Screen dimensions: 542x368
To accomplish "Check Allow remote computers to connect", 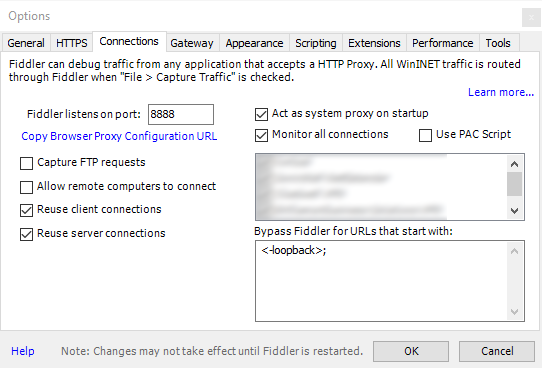I will click(27, 187).
